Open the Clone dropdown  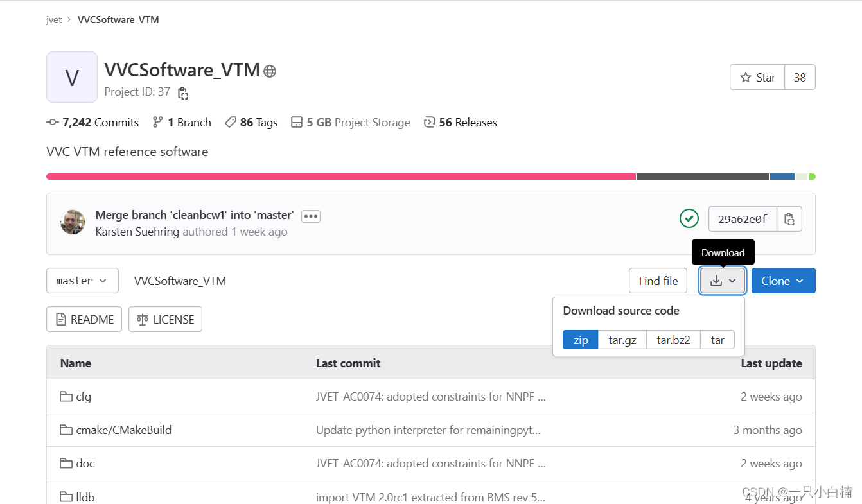click(783, 281)
